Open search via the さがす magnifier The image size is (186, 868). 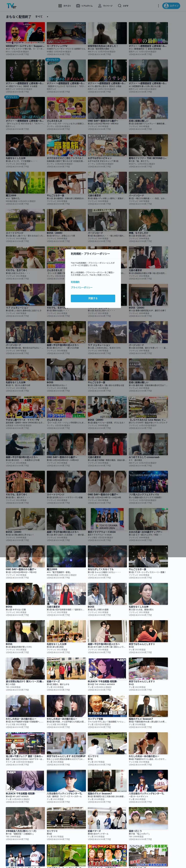click(123, 6)
